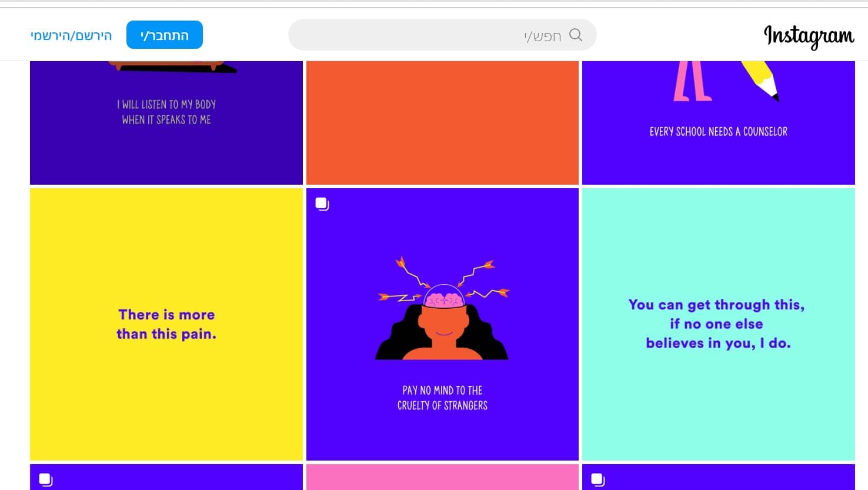
Task: Click the multi-image icon on bottom-right purple post
Action: 597,479
